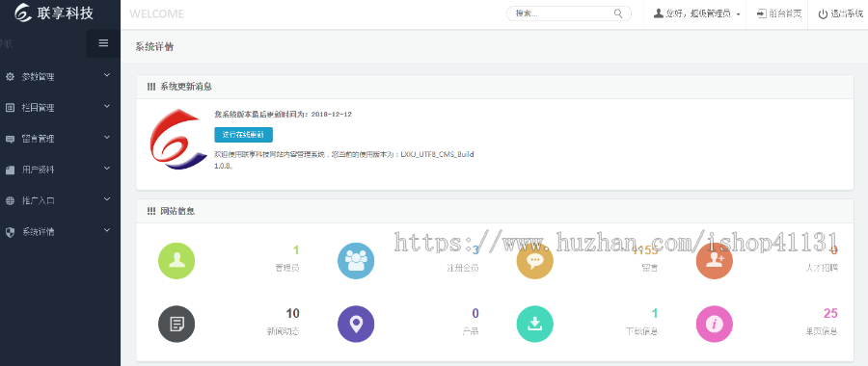Click the pink 单页信息 info icon
Viewport: 868px width, 366px height.
coord(714,324)
